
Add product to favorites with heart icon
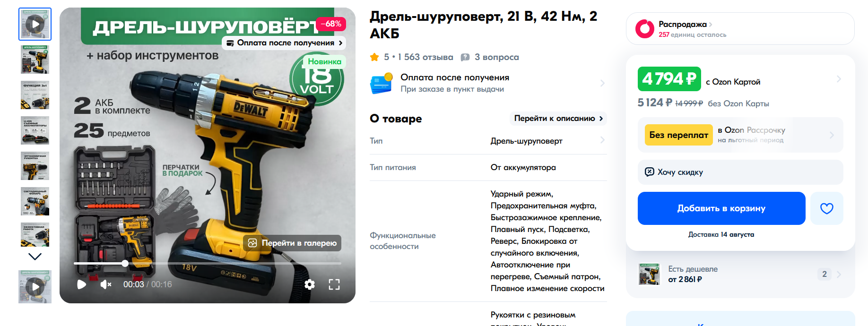(826, 208)
